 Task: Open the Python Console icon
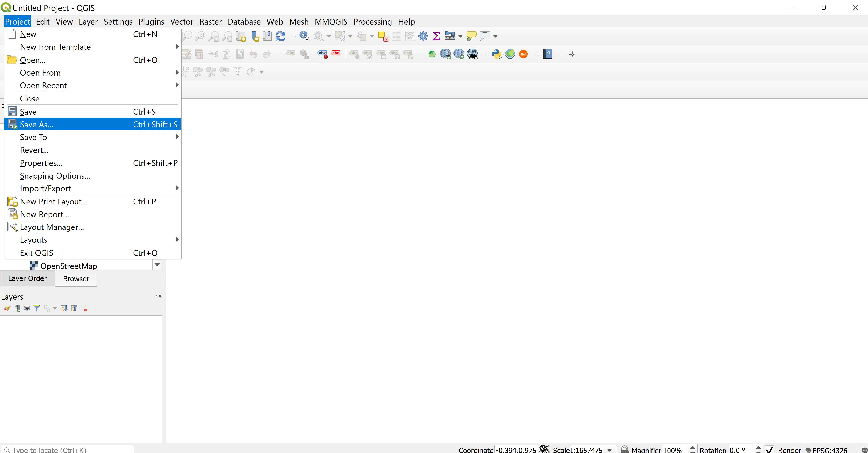click(496, 54)
